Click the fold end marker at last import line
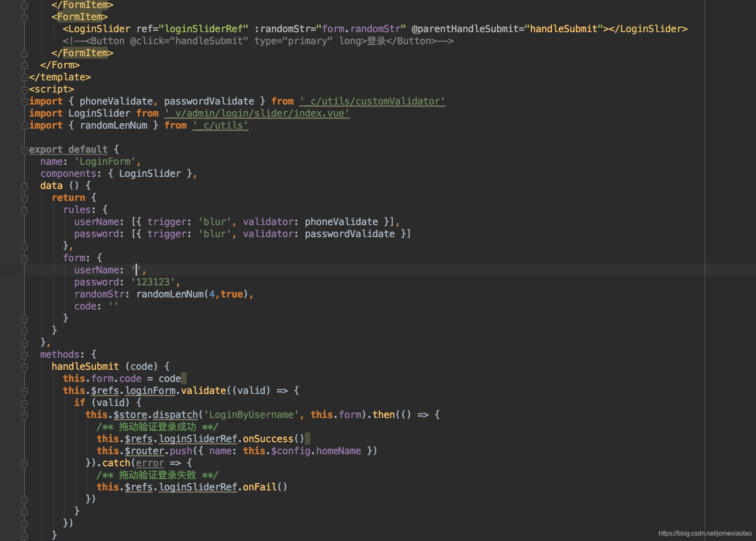Screen dimensions: 756x541 (x=25, y=125)
